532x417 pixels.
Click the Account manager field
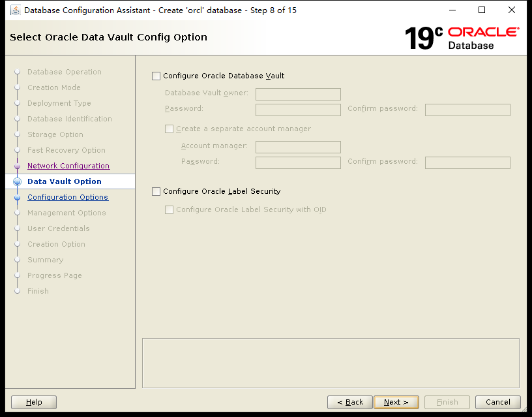[298, 147]
